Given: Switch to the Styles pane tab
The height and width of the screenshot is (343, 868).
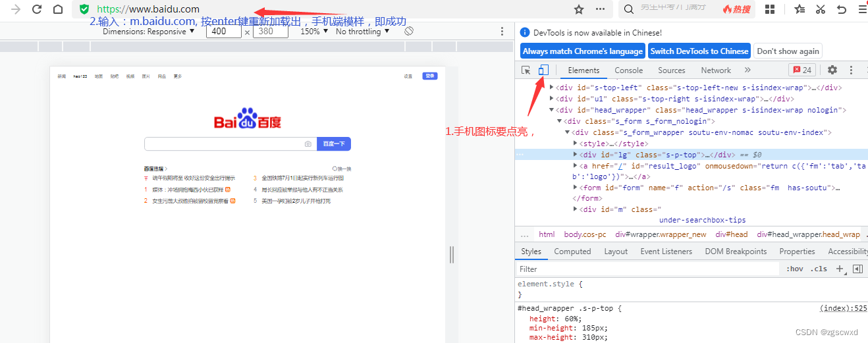Looking at the screenshot, I should 531,251.
